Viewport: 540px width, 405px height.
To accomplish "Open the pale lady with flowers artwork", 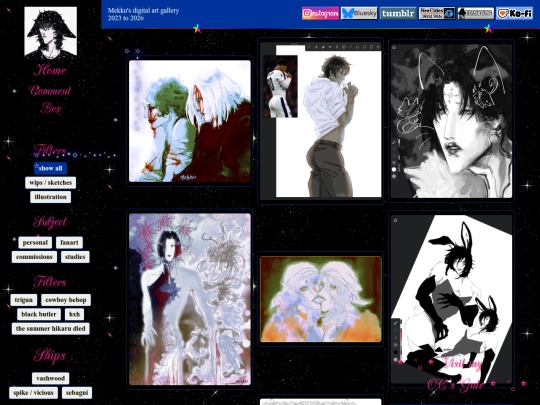I will tap(190, 299).
